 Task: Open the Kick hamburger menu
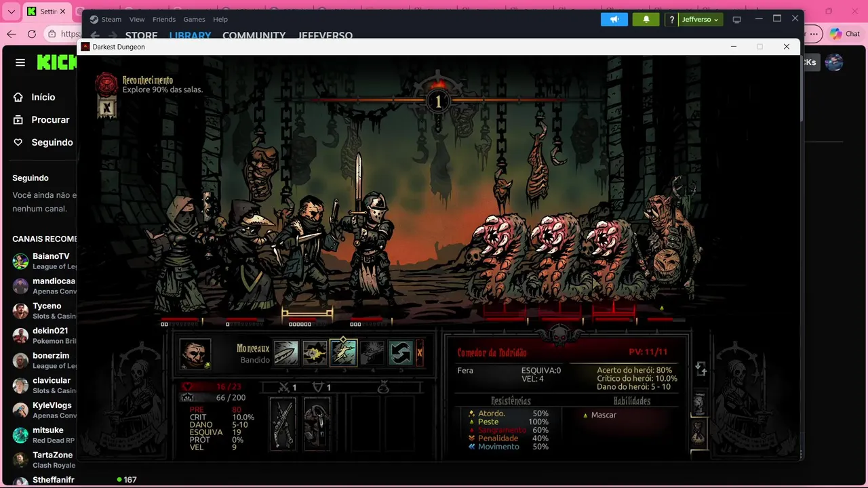(x=20, y=62)
